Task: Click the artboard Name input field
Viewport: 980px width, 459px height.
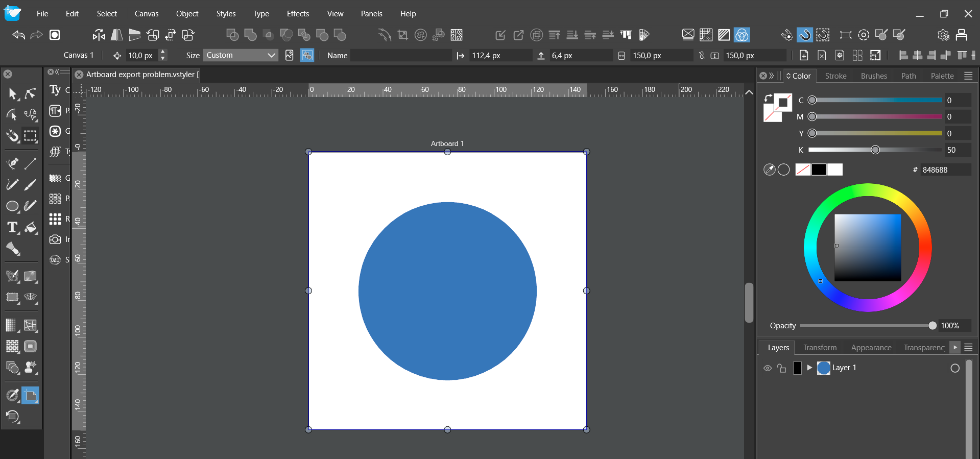Action: pyautogui.click(x=401, y=55)
